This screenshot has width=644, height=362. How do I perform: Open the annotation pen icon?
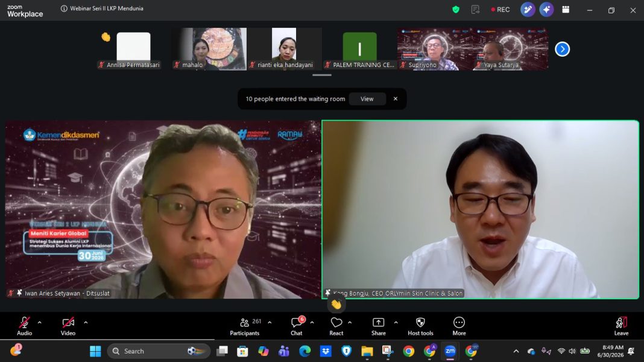click(528, 10)
